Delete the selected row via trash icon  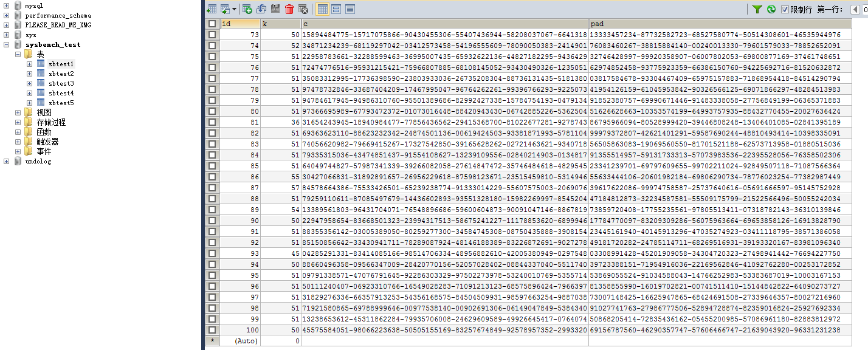[288, 9]
